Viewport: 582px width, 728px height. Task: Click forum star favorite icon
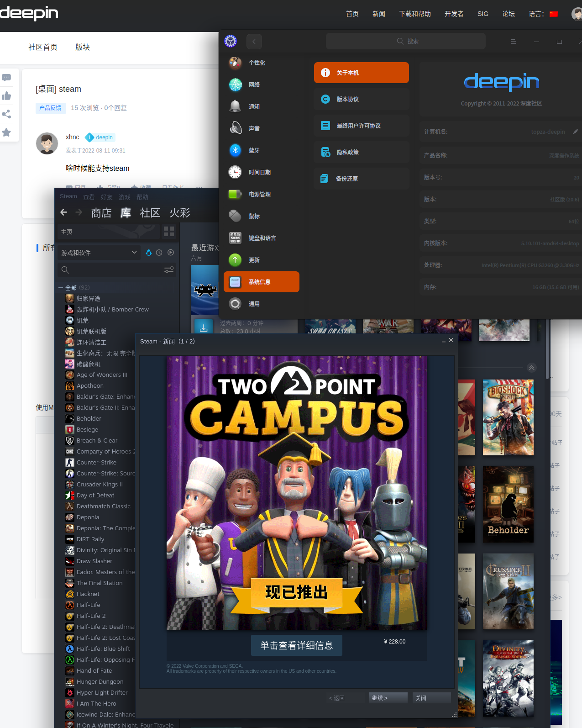pos(6,132)
